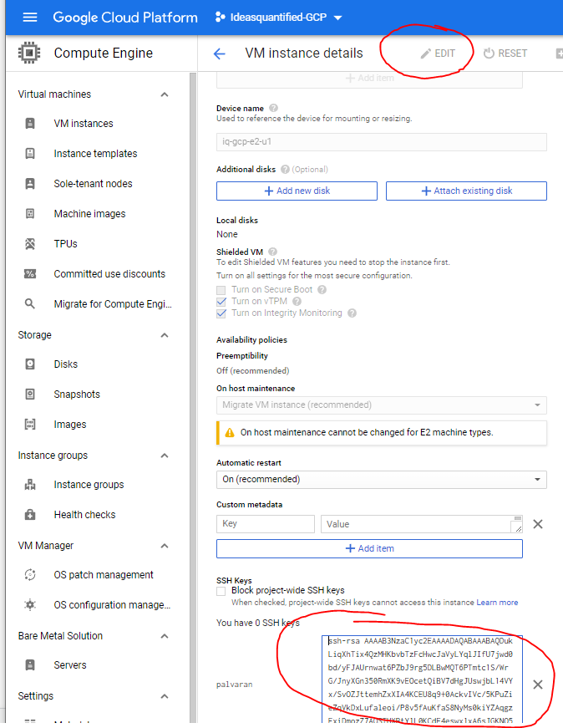The height and width of the screenshot is (728, 563).
Task: Toggle Turn on vTPM checkbox
Action: (x=221, y=302)
